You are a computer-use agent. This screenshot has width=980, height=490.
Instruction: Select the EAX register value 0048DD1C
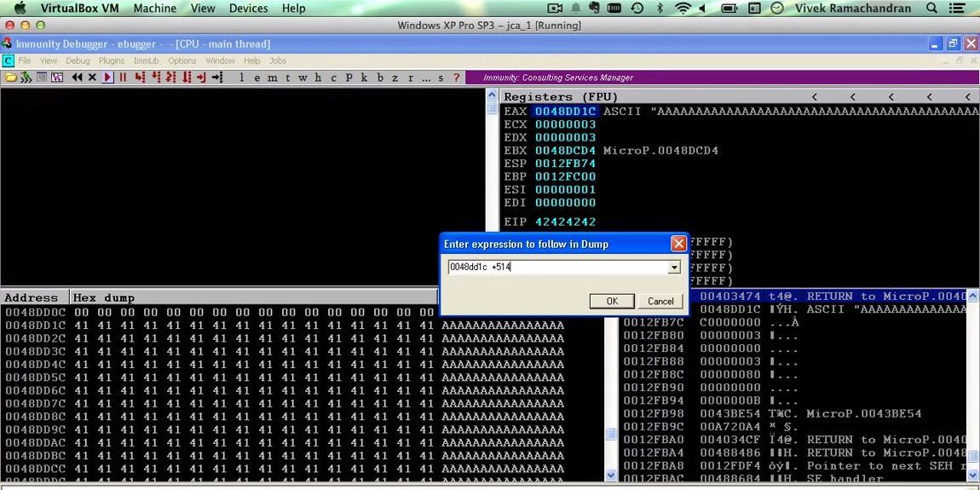[565, 112]
